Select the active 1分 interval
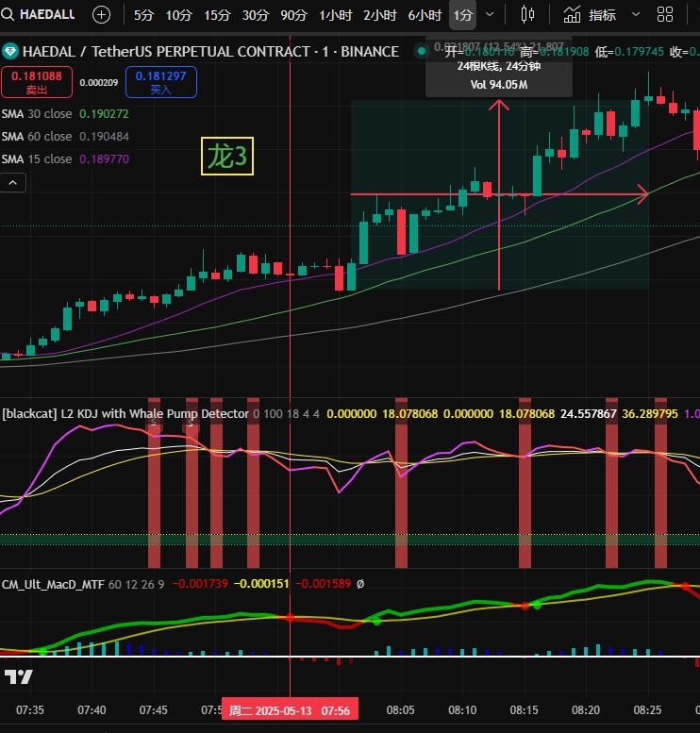Viewport: 700px width, 733px height. [462, 15]
